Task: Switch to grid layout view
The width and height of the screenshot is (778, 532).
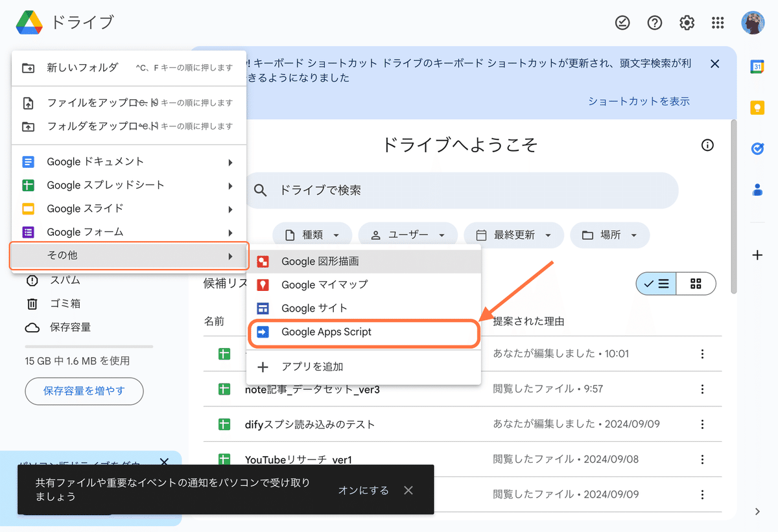Action: click(696, 283)
